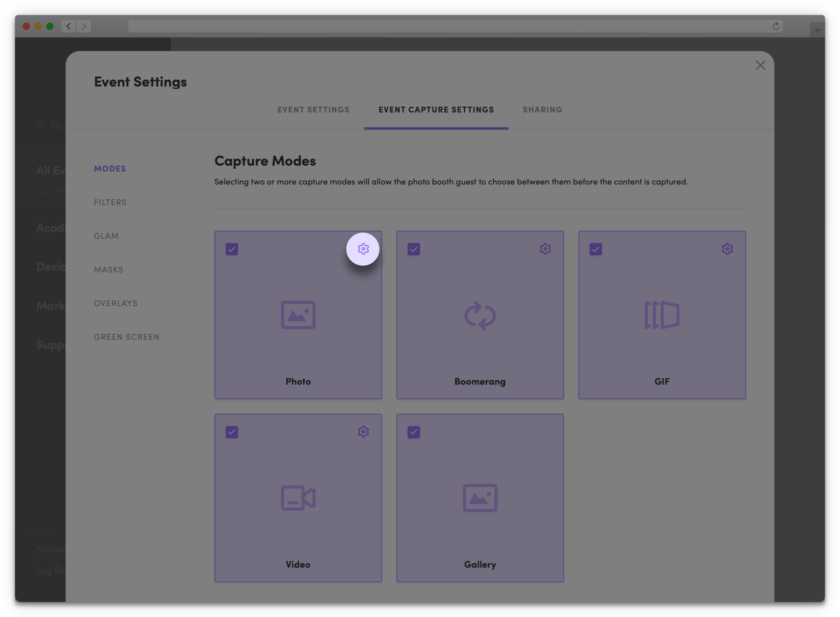Open the Filters section in sidebar
This screenshot has width=840, height=617.
110,203
